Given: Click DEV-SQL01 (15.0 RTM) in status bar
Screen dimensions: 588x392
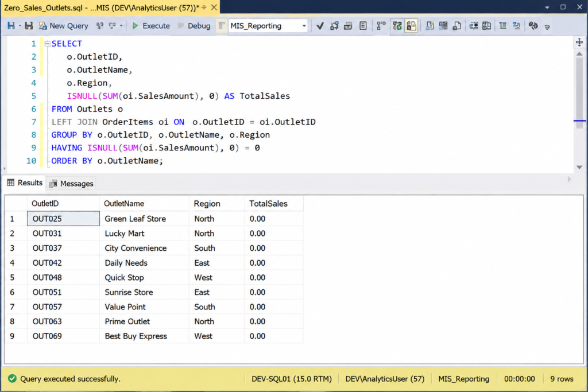Looking at the screenshot, I should click(x=291, y=379).
